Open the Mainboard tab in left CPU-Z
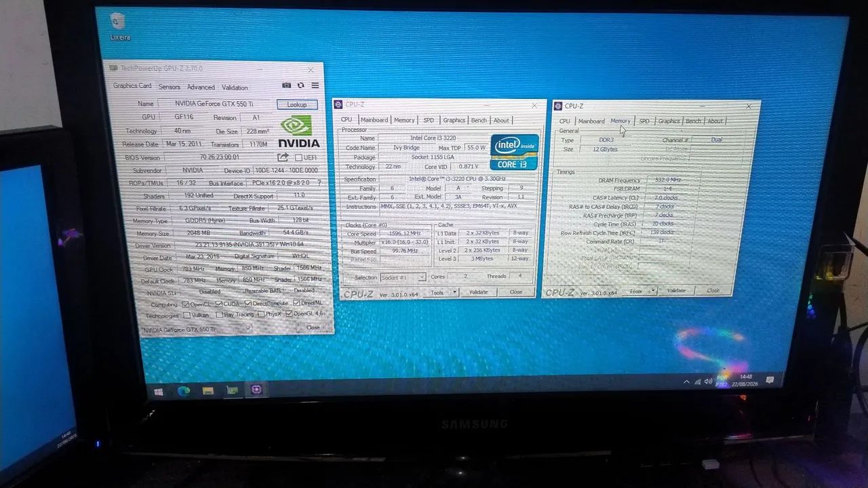 [x=374, y=120]
